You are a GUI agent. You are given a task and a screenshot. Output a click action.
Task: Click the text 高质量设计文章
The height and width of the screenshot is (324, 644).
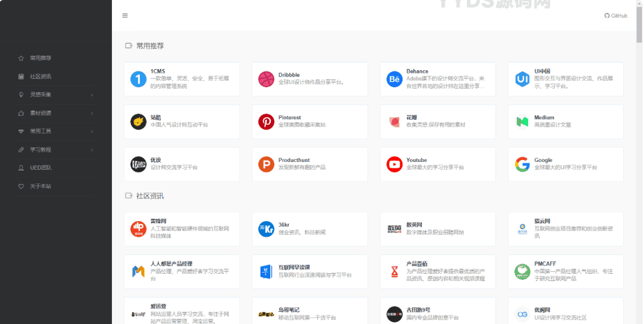pyautogui.click(x=552, y=125)
